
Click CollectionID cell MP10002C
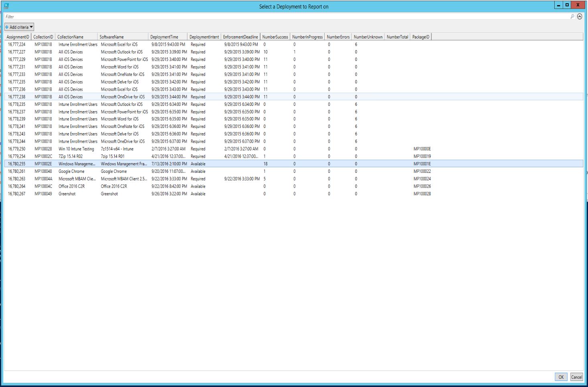(43, 156)
